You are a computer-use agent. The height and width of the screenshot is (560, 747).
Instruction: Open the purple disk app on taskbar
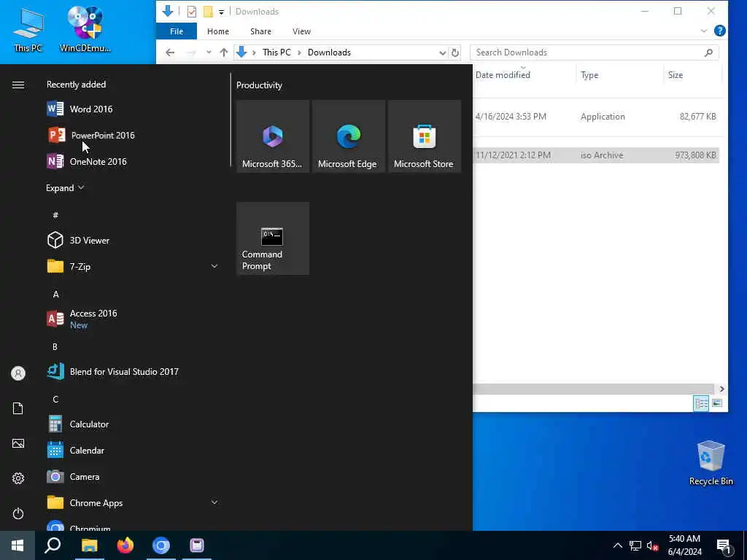pos(197,545)
